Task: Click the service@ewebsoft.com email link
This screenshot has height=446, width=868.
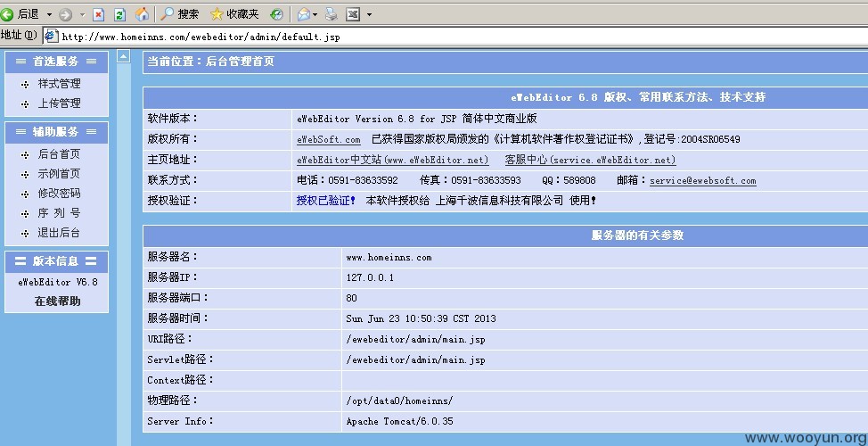Action: (703, 180)
